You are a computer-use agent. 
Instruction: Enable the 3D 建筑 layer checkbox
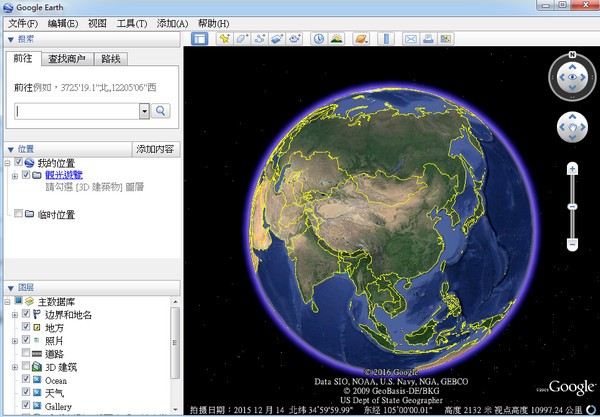[x=27, y=367]
